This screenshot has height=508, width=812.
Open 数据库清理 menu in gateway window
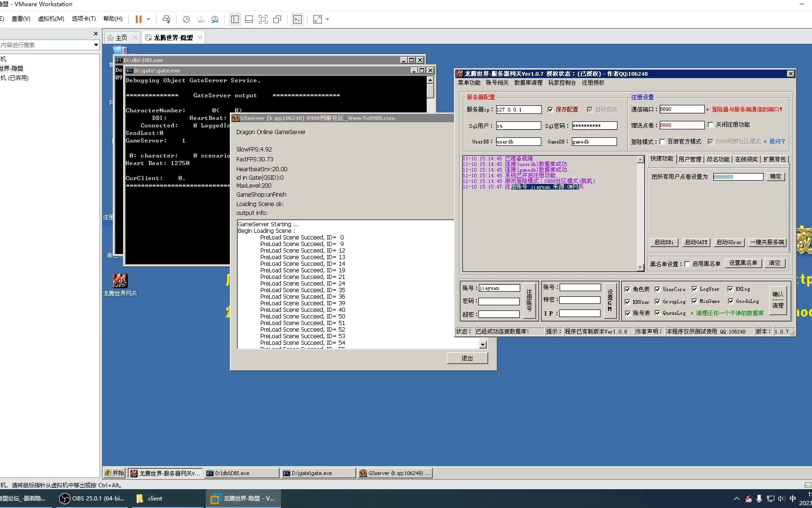[528, 83]
